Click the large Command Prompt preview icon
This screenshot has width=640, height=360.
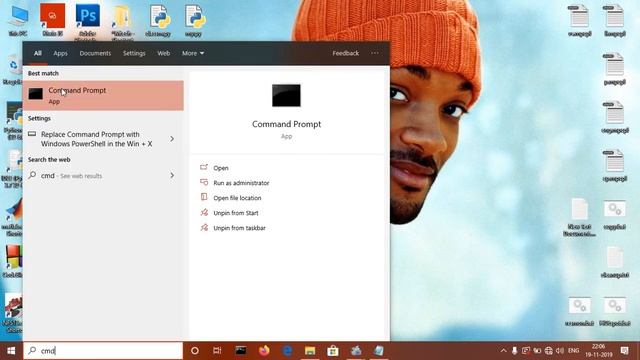click(287, 96)
